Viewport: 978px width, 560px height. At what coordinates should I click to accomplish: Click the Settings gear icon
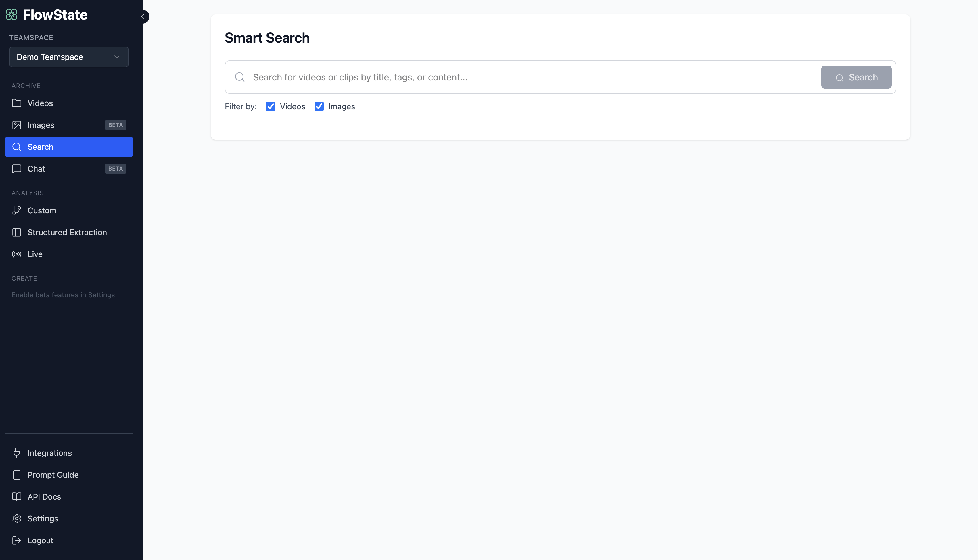(17, 519)
